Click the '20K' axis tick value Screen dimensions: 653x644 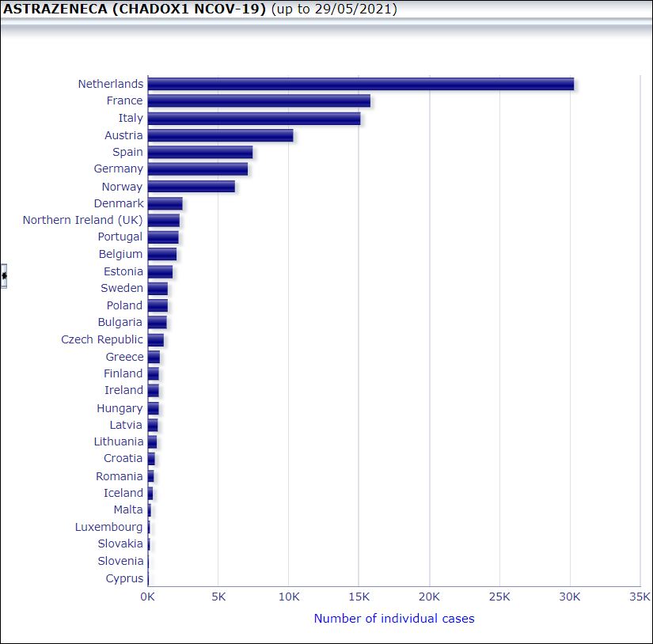click(x=429, y=597)
